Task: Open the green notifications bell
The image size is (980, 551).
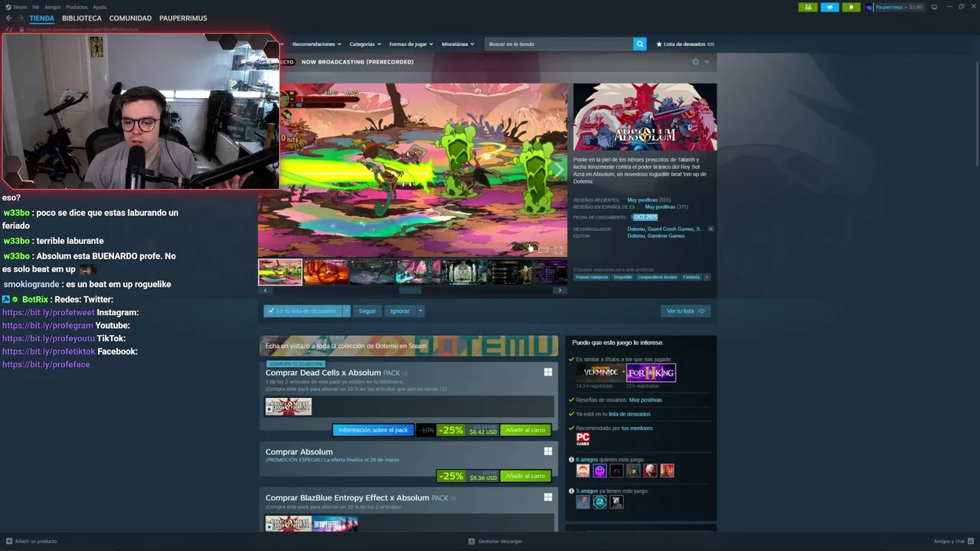Action: [x=851, y=7]
